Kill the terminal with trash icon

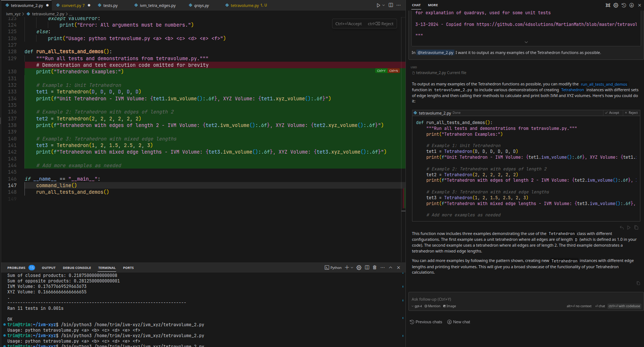coord(375,268)
